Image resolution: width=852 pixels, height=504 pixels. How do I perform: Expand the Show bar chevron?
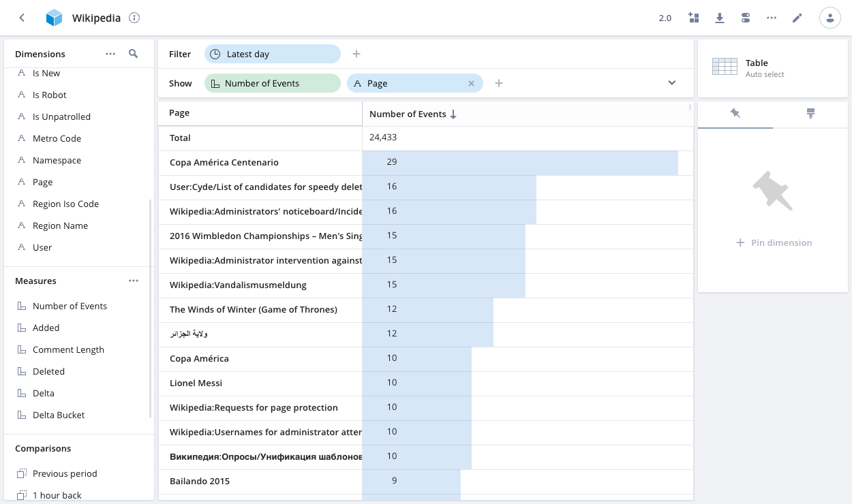672,83
